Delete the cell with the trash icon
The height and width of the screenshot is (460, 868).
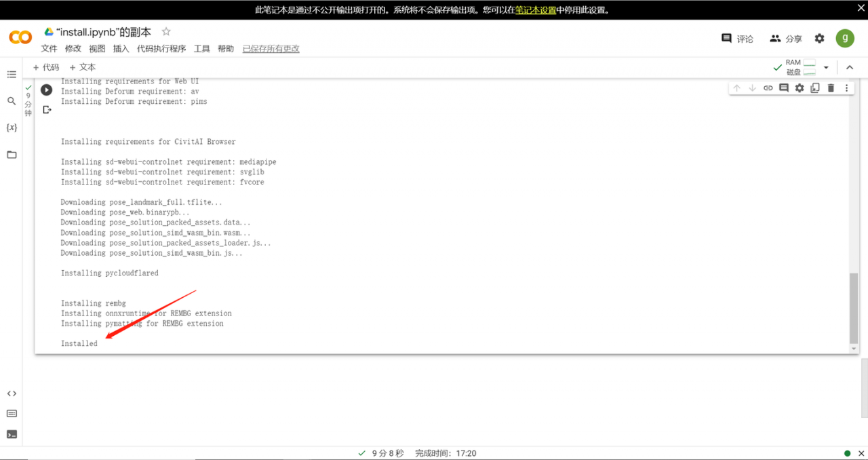point(831,88)
